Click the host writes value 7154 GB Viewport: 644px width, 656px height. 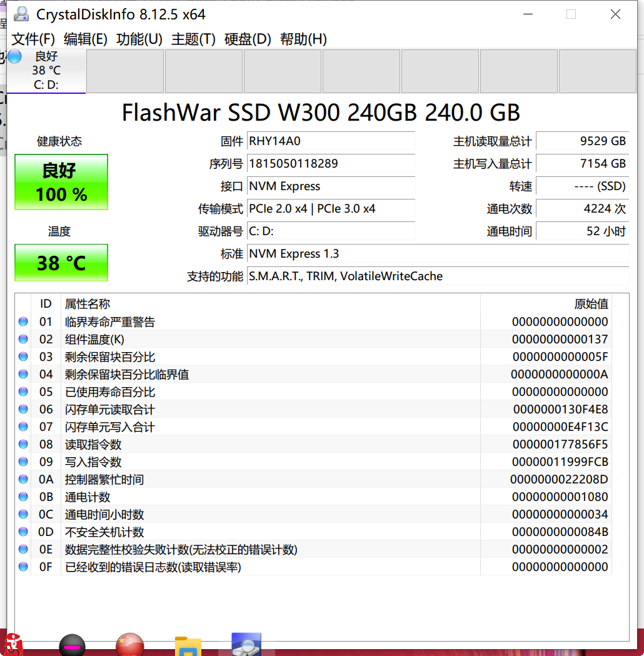(x=583, y=164)
